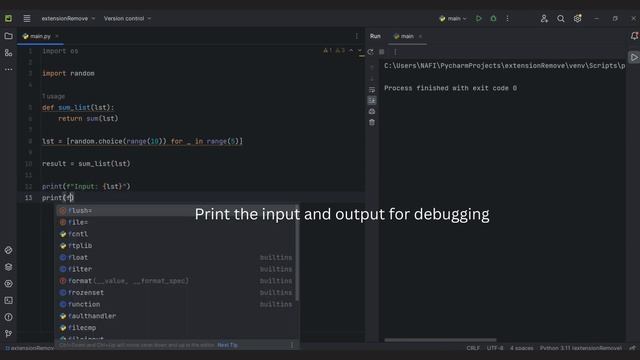The image size is (640, 360).
Task: Open the Services tool window icon
Action: (x=8, y=283)
